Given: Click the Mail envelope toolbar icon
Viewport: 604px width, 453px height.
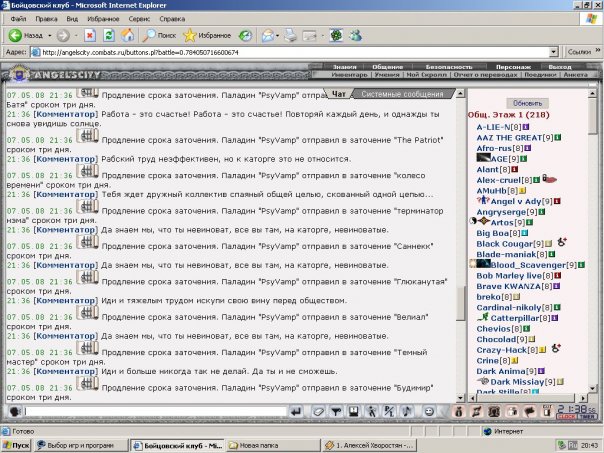Looking at the screenshot, I should pos(267,36).
